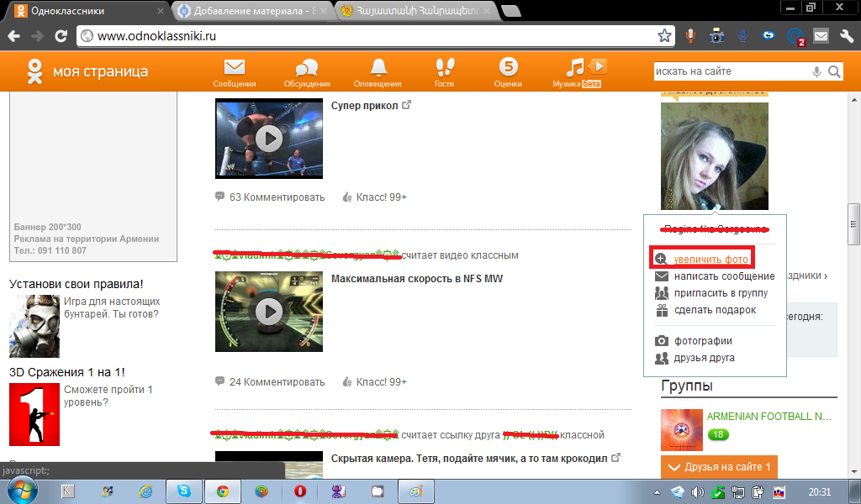Click Internet Explorer icon in taskbar

coord(145,491)
